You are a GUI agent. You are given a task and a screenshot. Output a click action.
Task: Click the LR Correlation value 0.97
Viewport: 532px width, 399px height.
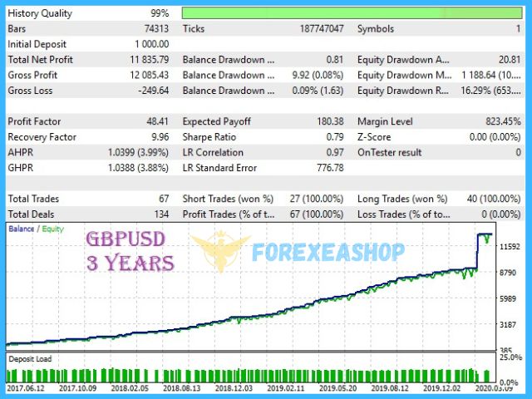pos(335,153)
